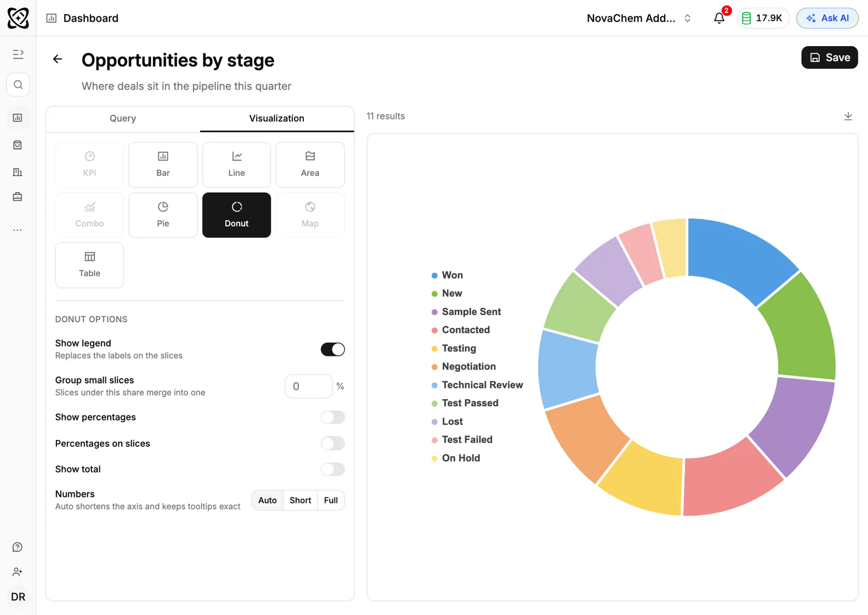Focus the Group small slices percent field
Screen dimensions: 868x615
[308, 386]
